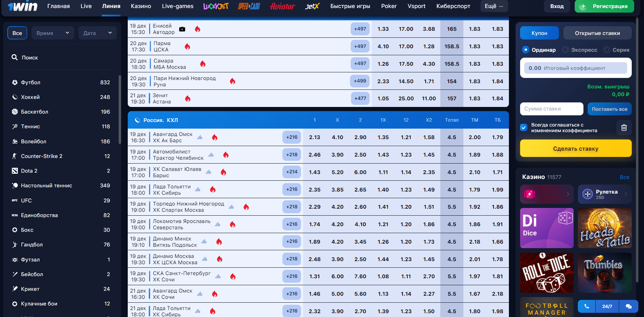This screenshot has height=317, width=644.
Task: Open the Киберспорт menu item
Action: tap(453, 6)
